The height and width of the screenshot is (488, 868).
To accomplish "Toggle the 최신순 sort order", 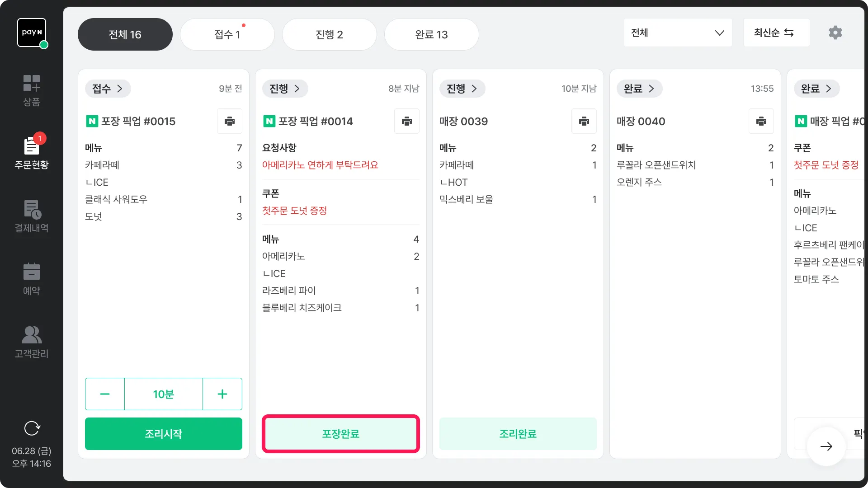I will tap(776, 33).
